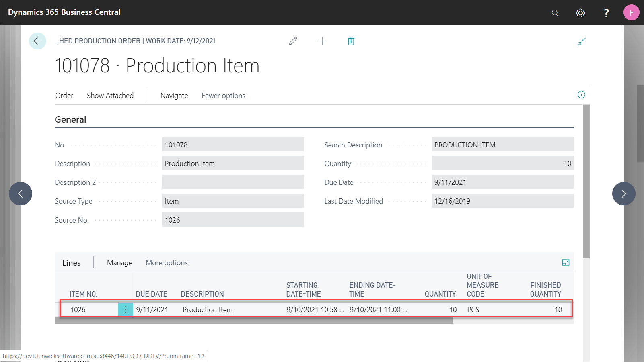This screenshot has height=362, width=644.
Task: Sort by ENDING DATE-TIME column header
Action: [x=372, y=290]
